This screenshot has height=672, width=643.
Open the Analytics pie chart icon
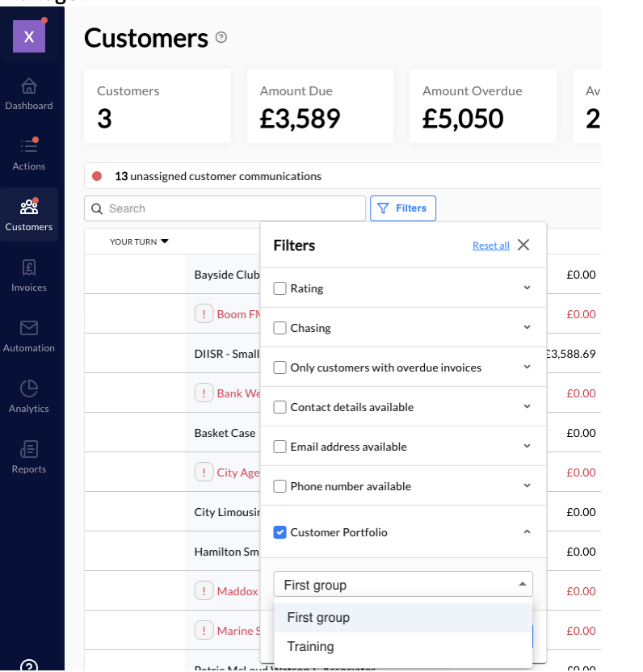click(29, 388)
